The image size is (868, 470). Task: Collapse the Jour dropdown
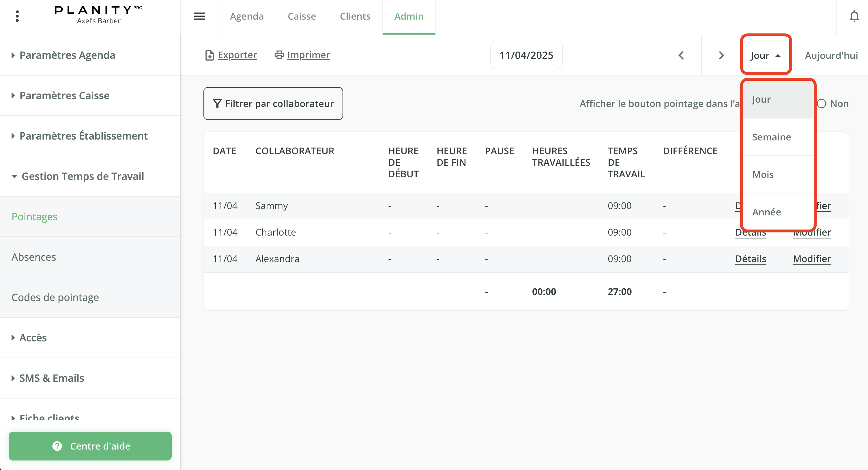pyautogui.click(x=766, y=55)
